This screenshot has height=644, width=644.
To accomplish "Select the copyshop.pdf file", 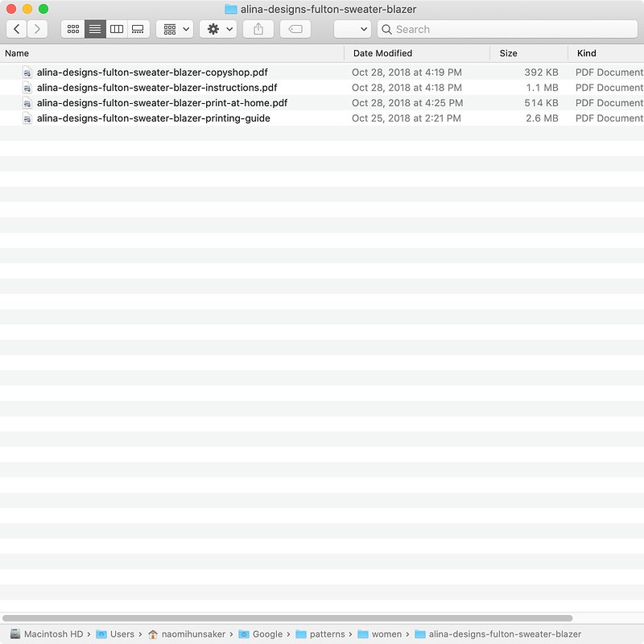I will (151, 72).
